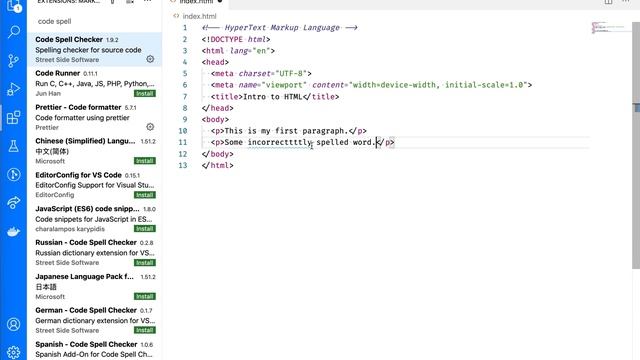The width and height of the screenshot is (640, 360).
Task: Click 'This is my first paragraph.' text
Action: coord(286,131)
